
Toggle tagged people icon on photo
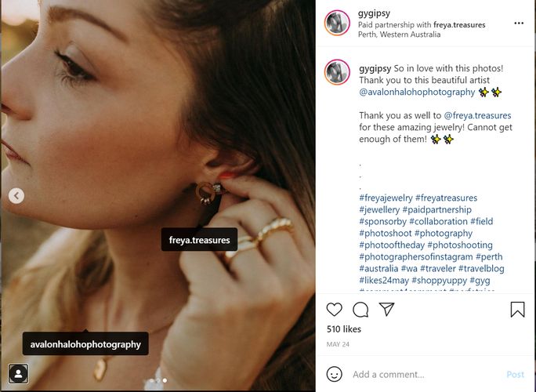17,373
